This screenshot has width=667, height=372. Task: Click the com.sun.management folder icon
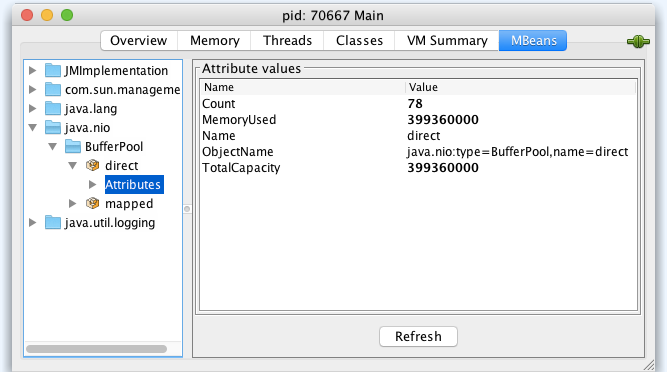[53, 89]
